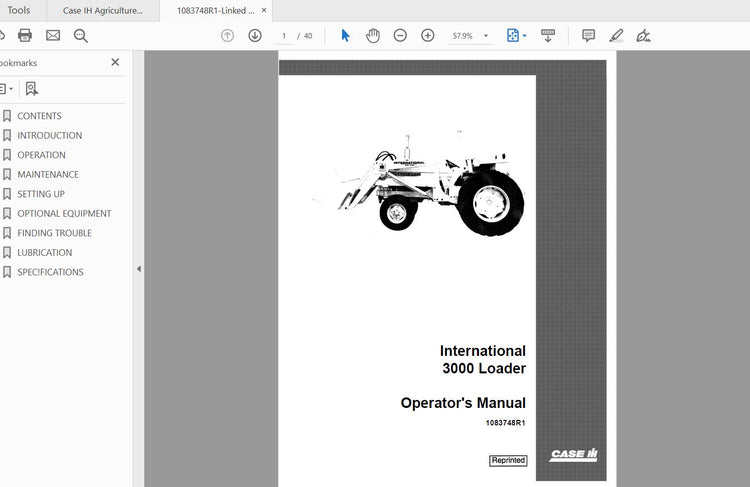Click the Email envelope icon
750x487 pixels.
point(53,35)
